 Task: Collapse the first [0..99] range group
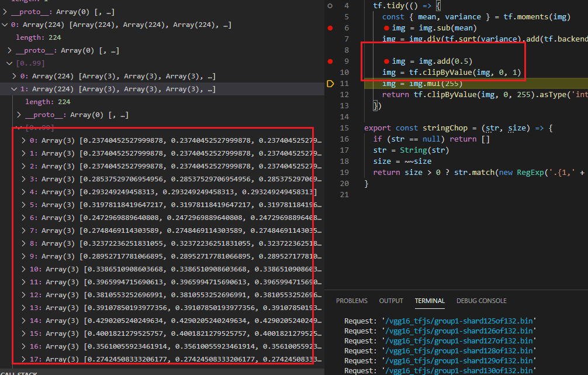pyautogui.click(x=9, y=63)
